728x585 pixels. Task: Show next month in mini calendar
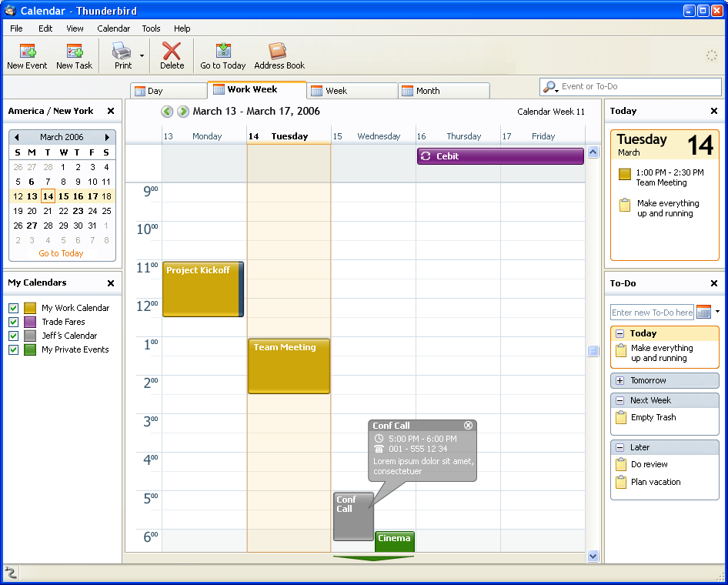pos(107,137)
